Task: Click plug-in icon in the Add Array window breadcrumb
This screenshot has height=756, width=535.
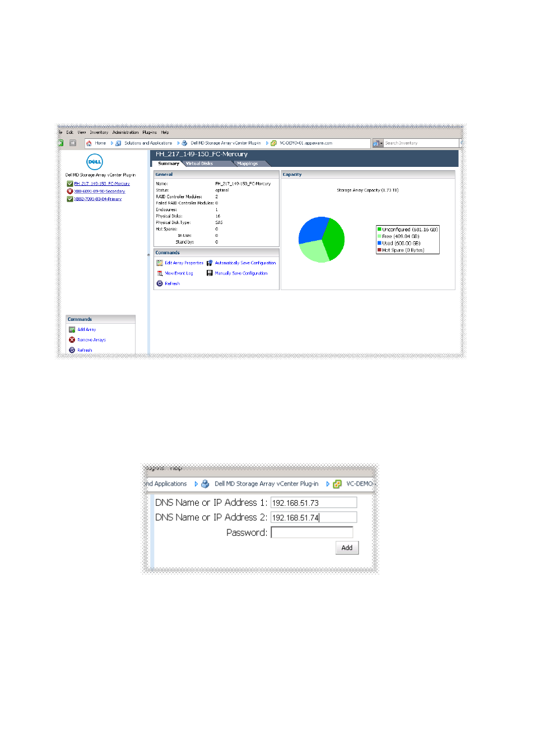Action: tap(205, 484)
